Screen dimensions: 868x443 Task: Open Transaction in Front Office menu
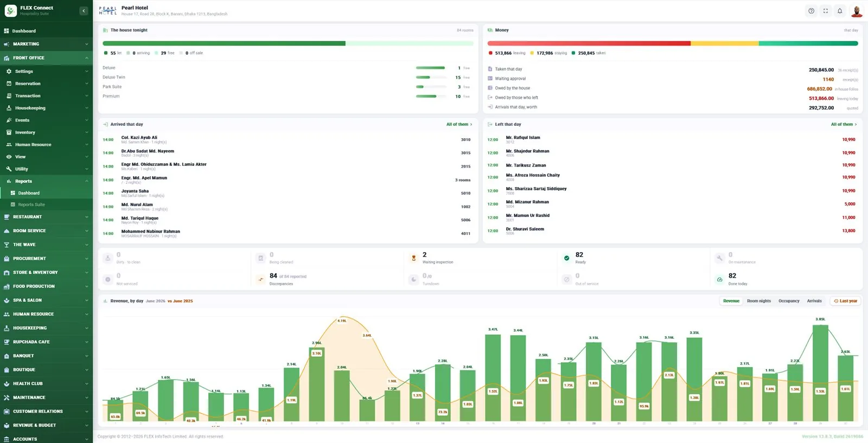click(46, 96)
